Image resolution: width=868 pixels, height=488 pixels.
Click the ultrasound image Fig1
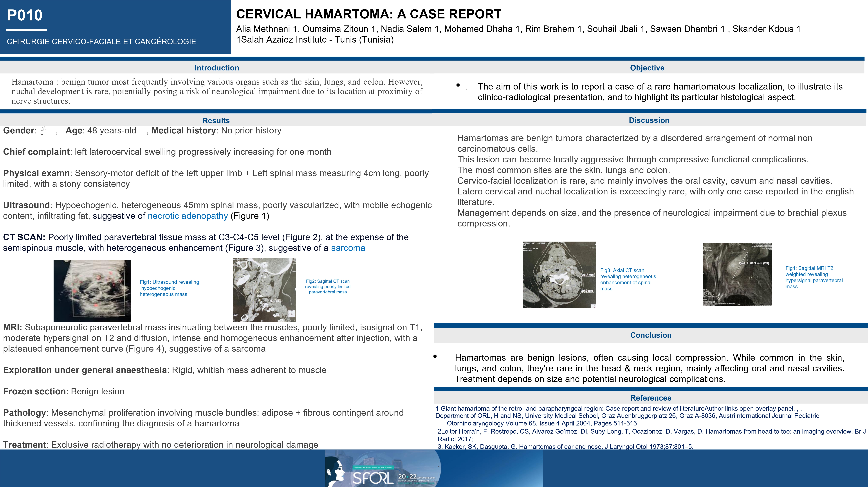tap(92, 290)
